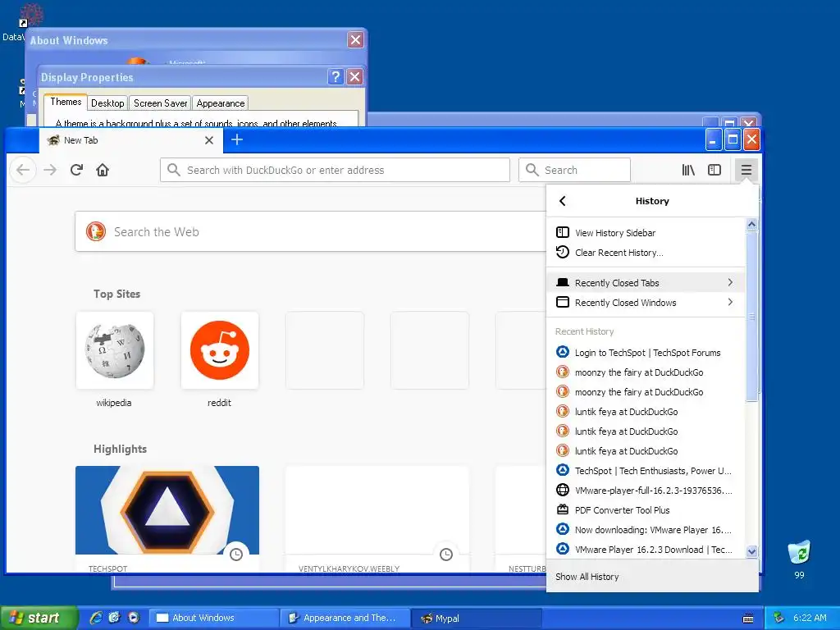This screenshot has width=840, height=630.
Task: Open PDF Converter Tool Plus entry
Action: 646,510
